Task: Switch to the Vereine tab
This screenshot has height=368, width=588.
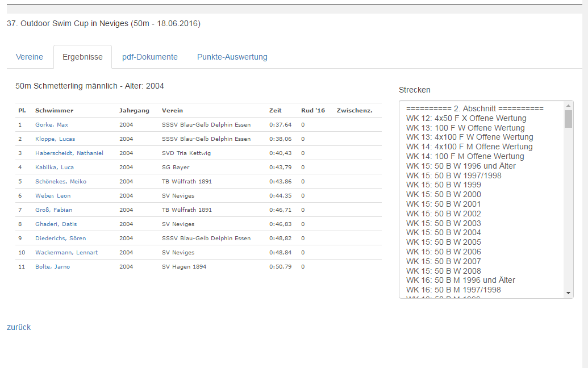Action: (29, 57)
